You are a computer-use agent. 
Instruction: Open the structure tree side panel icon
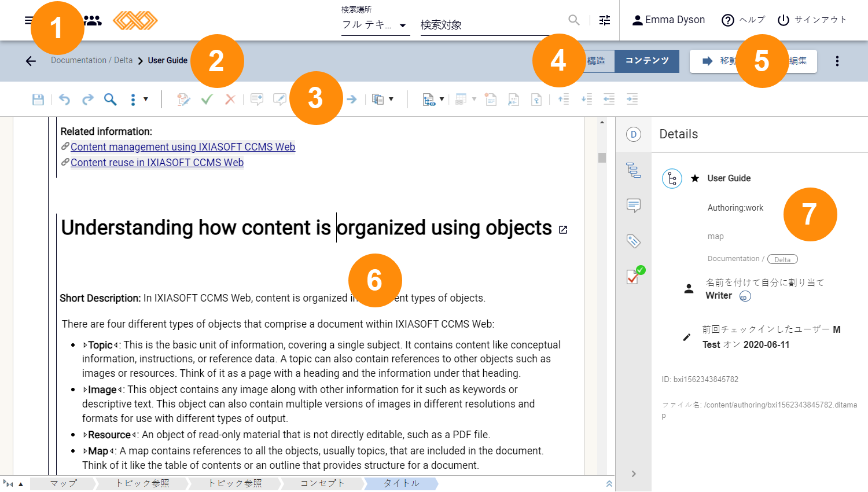634,170
